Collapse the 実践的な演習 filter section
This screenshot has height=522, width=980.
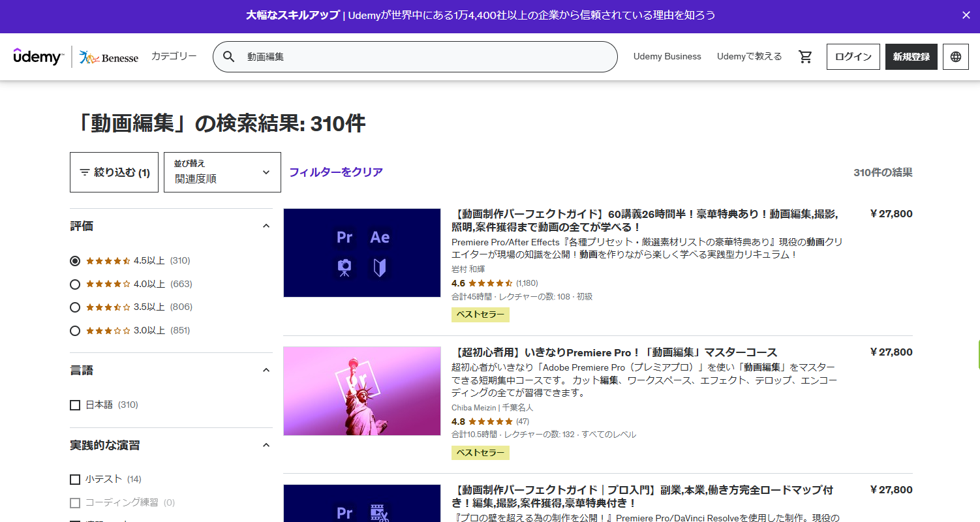click(266, 445)
